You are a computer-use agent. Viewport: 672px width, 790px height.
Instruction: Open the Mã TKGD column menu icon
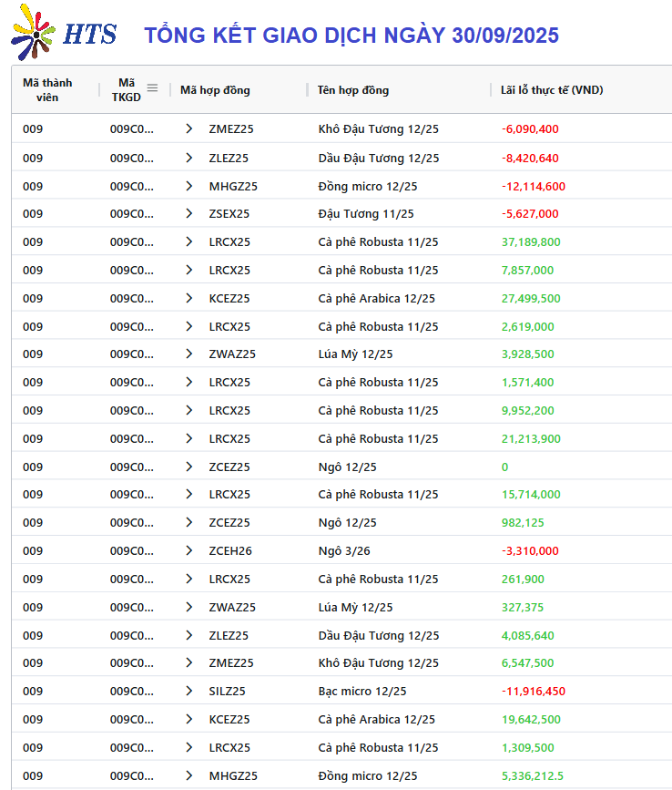[x=152, y=88]
